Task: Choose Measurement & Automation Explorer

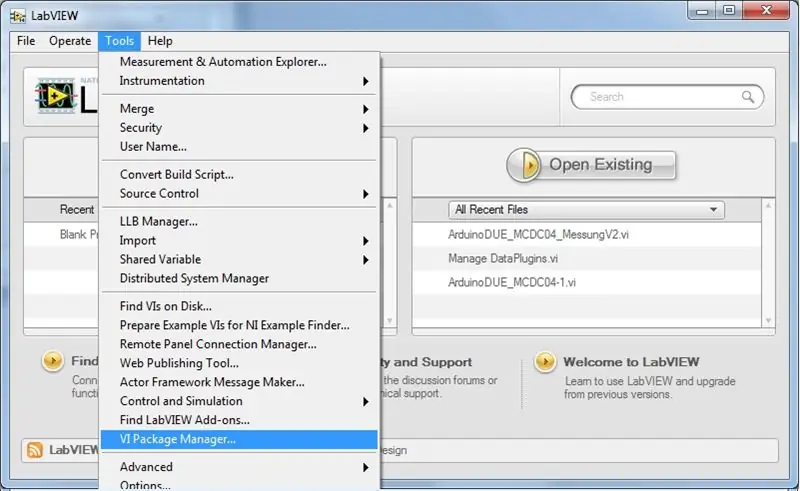Action: click(x=239, y=62)
